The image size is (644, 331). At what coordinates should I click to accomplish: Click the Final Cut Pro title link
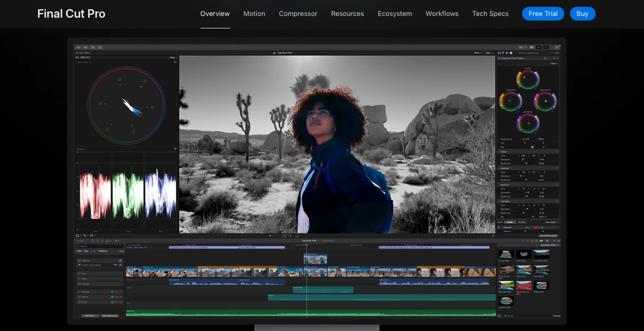click(x=71, y=14)
